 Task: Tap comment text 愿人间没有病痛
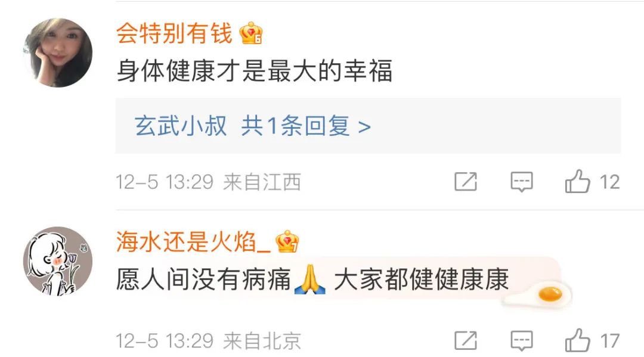(204, 280)
